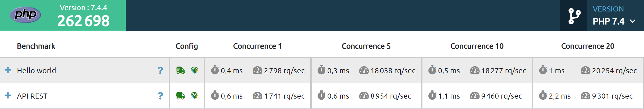644x109 pixels.
Task: Click the truck config icon in Hello world row
Action: (180, 71)
